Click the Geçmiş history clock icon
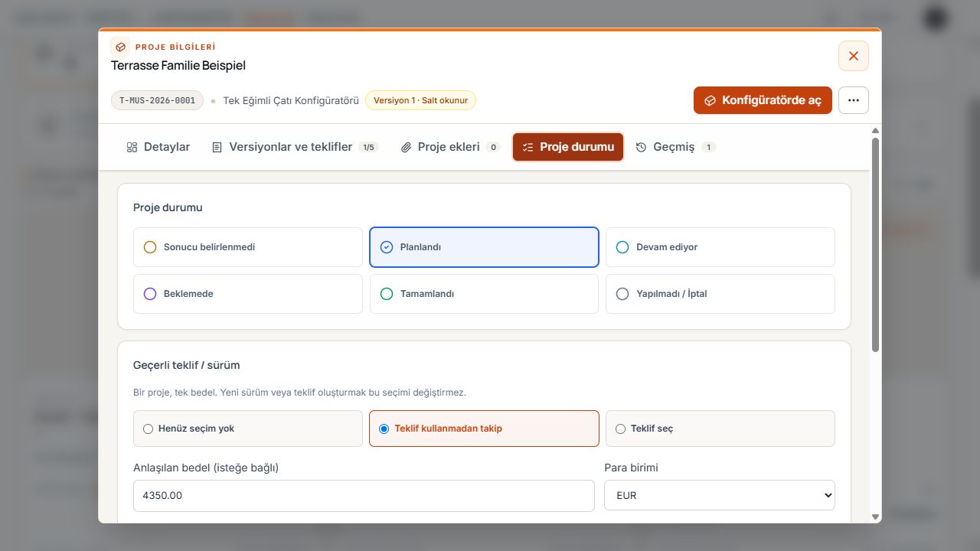Screen dimensions: 980x551 (x=642, y=147)
